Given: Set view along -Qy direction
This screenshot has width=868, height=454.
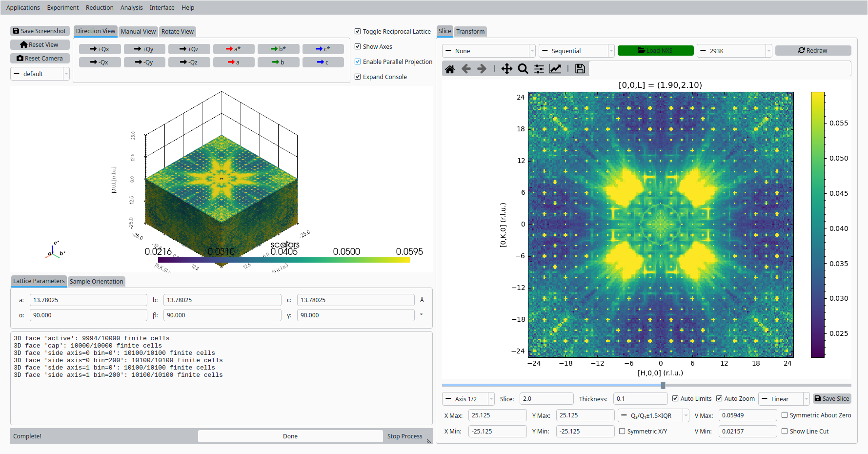Looking at the screenshot, I should [144, 62].
